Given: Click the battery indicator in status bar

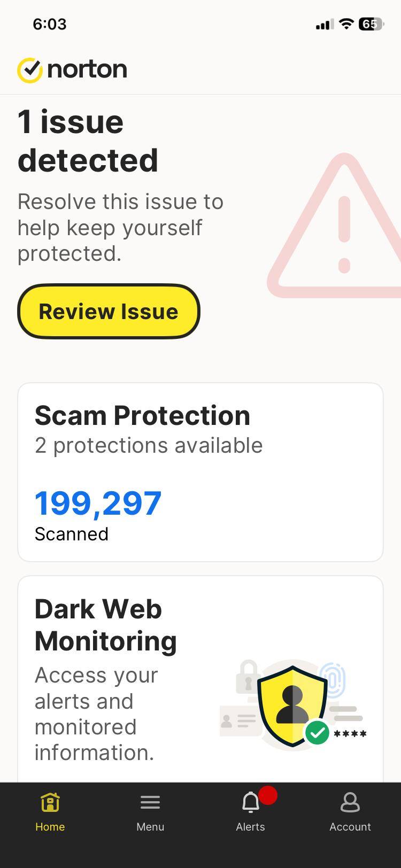Looking at the screenshot, I should tap(371, 24).
